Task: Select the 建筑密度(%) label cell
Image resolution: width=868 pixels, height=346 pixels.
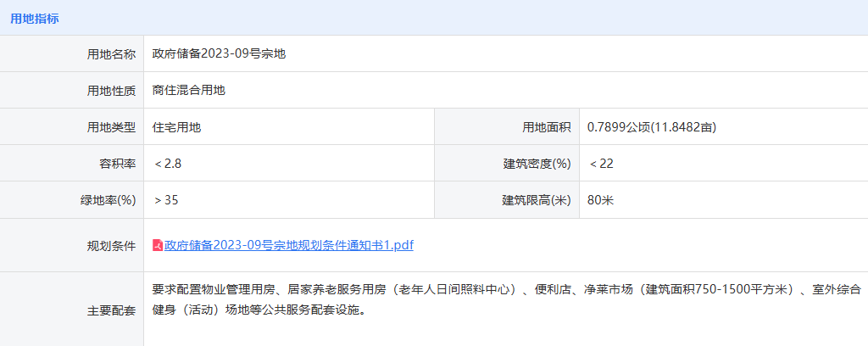Action: pos(537,164)
